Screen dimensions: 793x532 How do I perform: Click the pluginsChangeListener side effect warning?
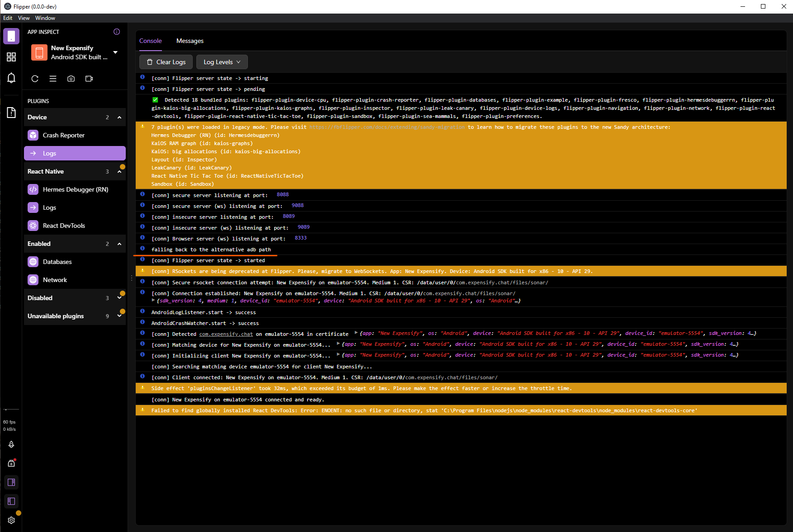coord(461,388)
